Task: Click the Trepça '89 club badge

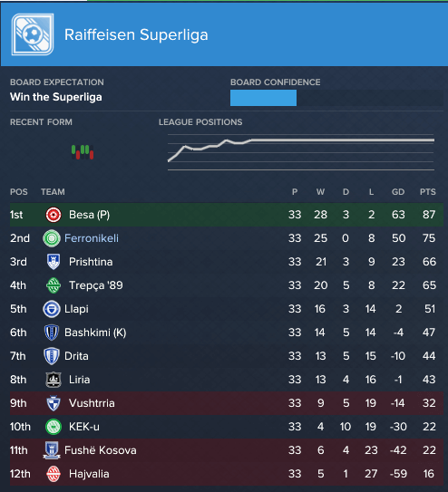Action: click(x=54, y=285)
